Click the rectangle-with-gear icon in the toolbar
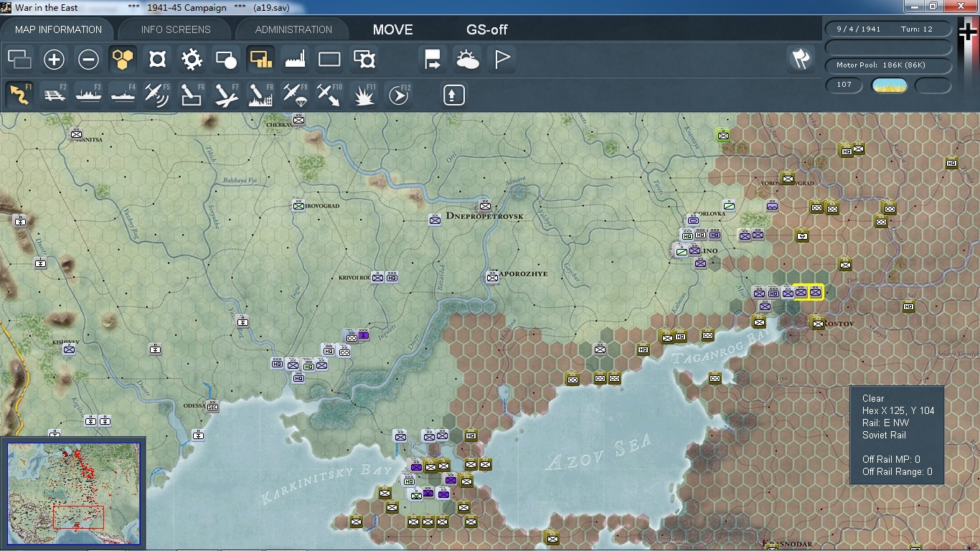This screenshot has width=980, height=551. tap(364, 60)
